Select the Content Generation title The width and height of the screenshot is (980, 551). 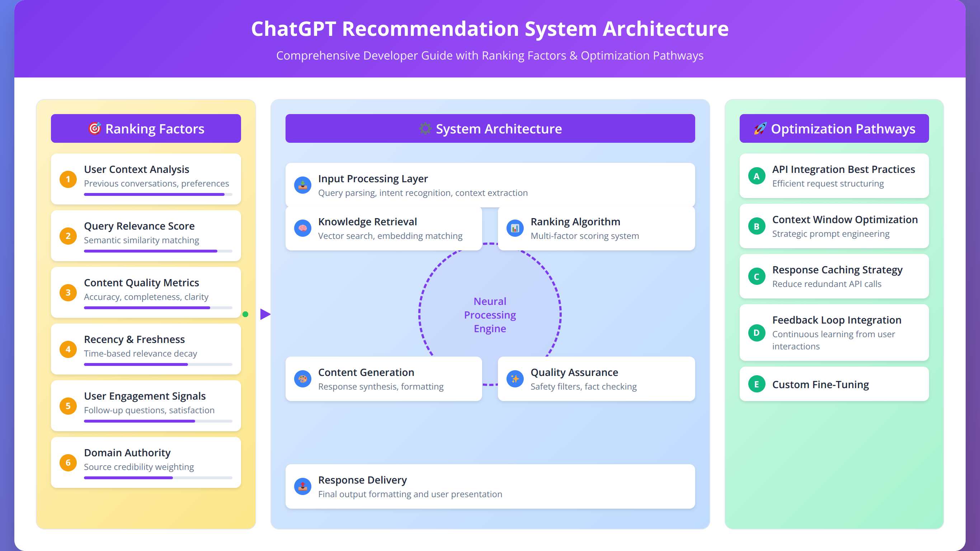pos(366,372)
